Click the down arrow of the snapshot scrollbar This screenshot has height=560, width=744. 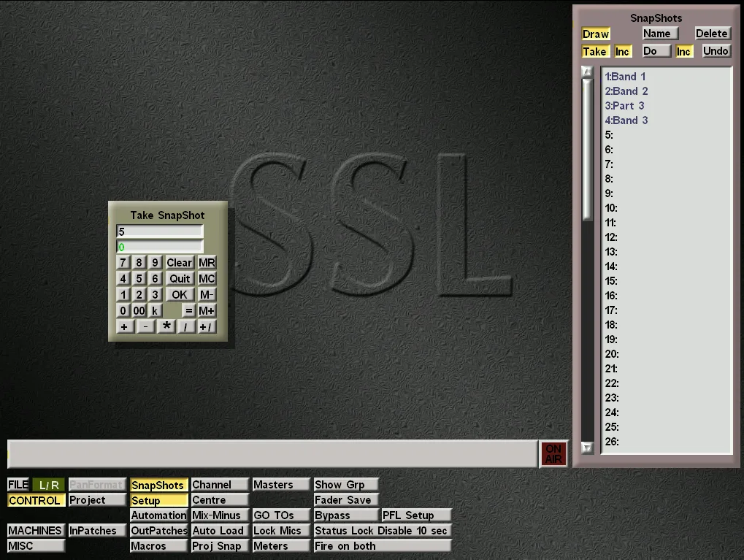coord(588,448)
